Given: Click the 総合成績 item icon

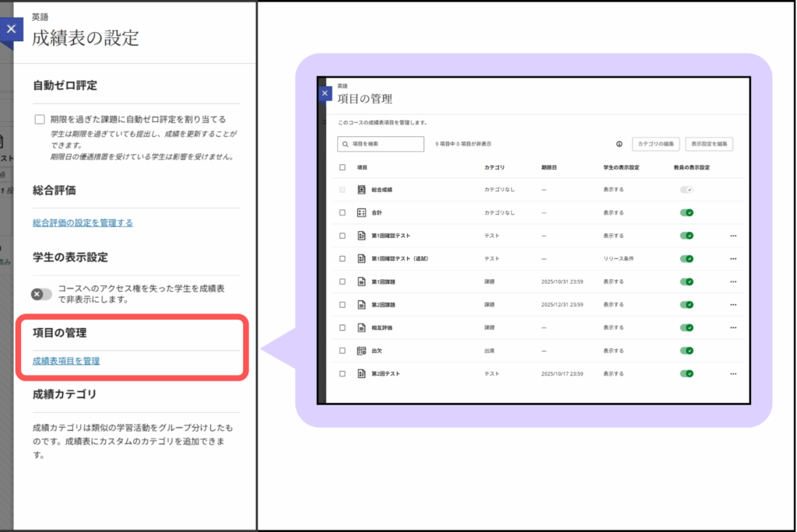Looking at the screenshot, I should (361, 190).
